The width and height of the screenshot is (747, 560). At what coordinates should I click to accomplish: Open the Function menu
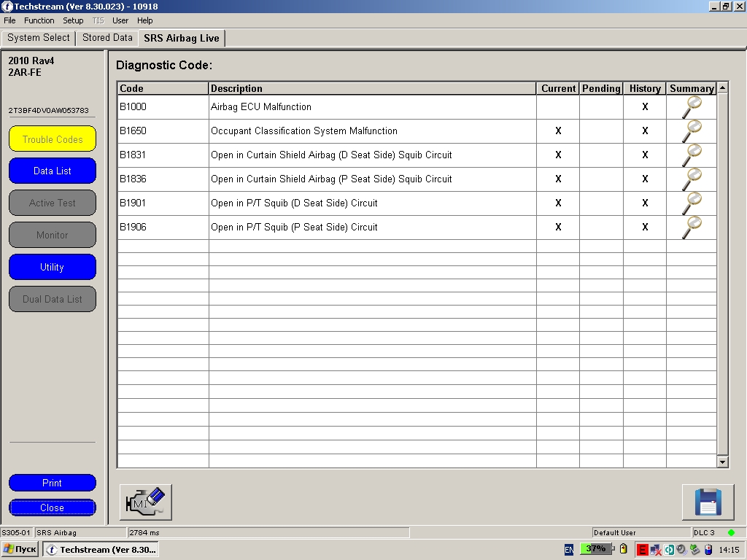click(x=39, y=20)
